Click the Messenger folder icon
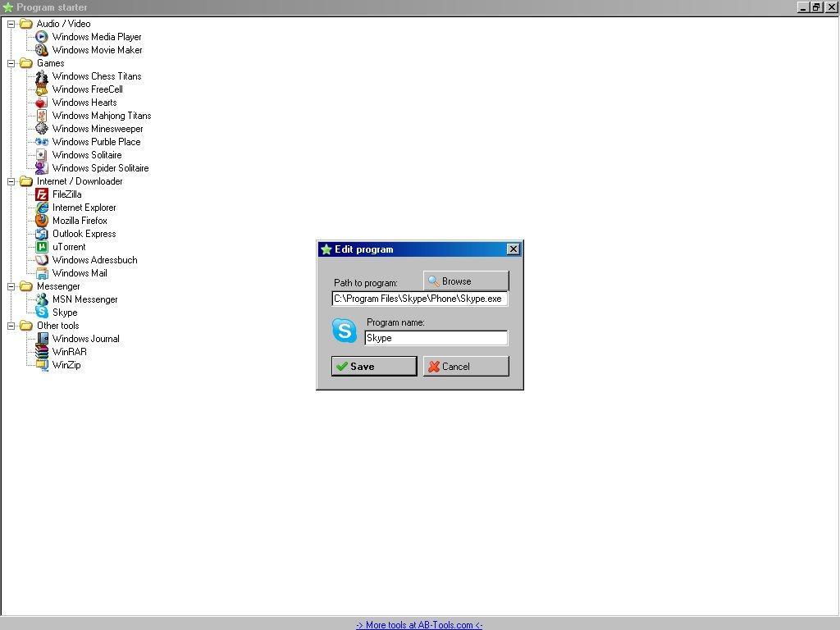Viewport: 840px width, 630px height. pos(26,286)
